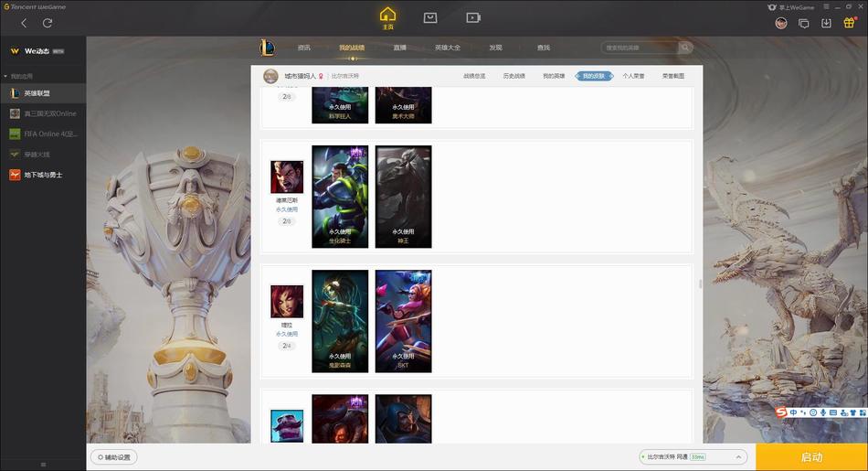Screen dimensions: 868x471
Task: Open the user avatar in top-right corner
Action: click(781, 23)
